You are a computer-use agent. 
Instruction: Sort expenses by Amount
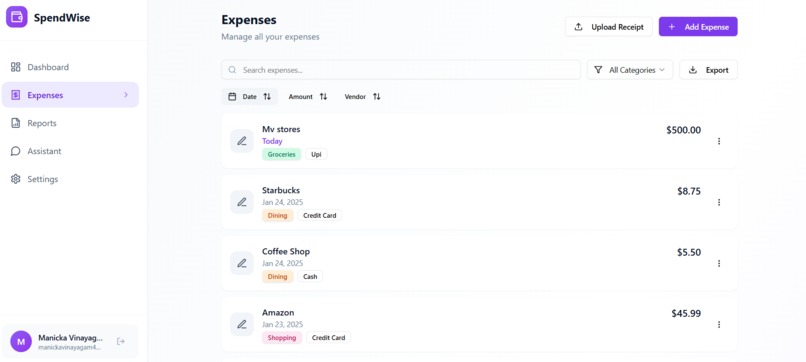307,96
